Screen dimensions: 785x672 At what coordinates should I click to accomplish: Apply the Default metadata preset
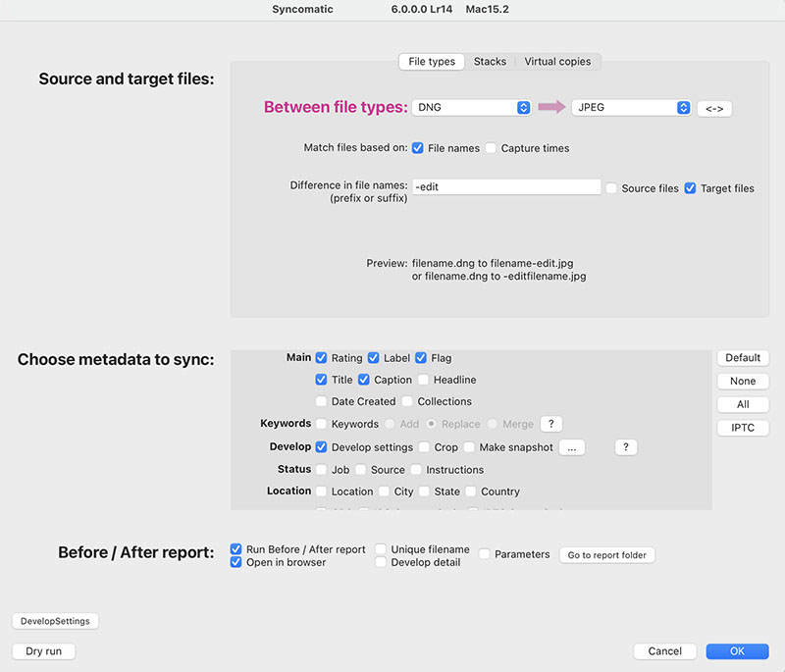coord(743,358)
